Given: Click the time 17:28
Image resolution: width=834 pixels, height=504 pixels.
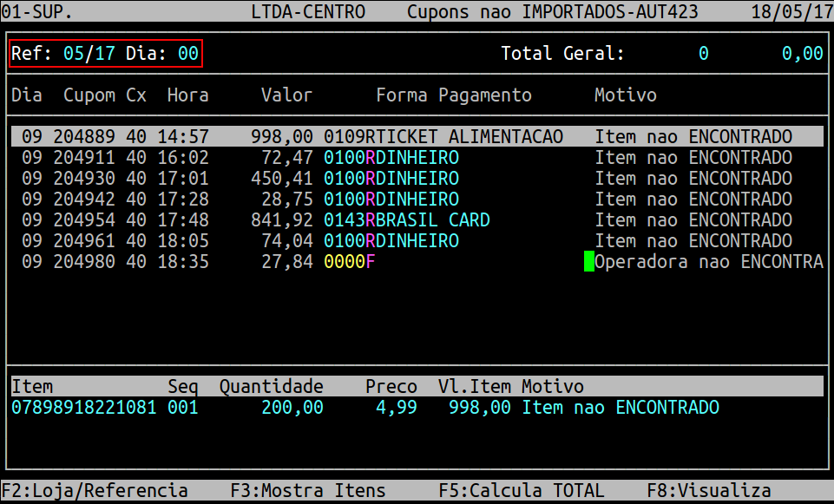Looking at the screenshot, I should point(183,199).
